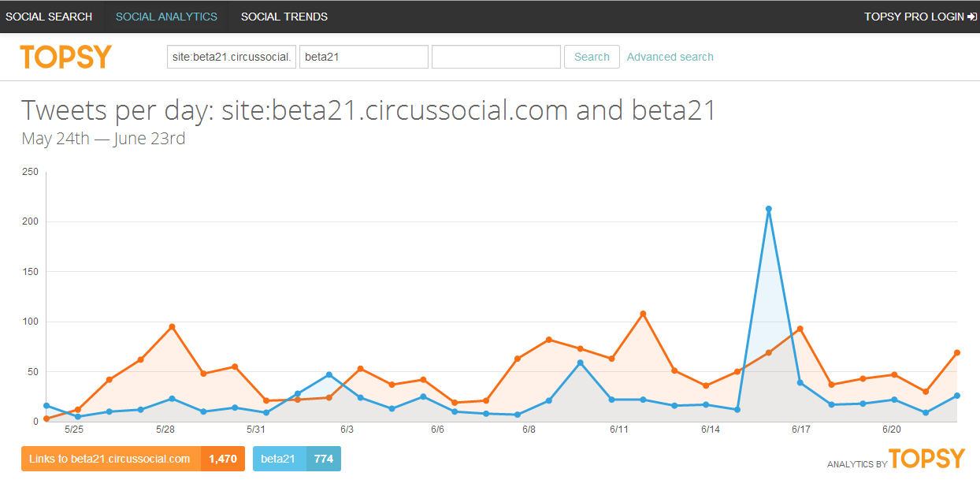Click the beta21 search term field

(x=363, y=57)
